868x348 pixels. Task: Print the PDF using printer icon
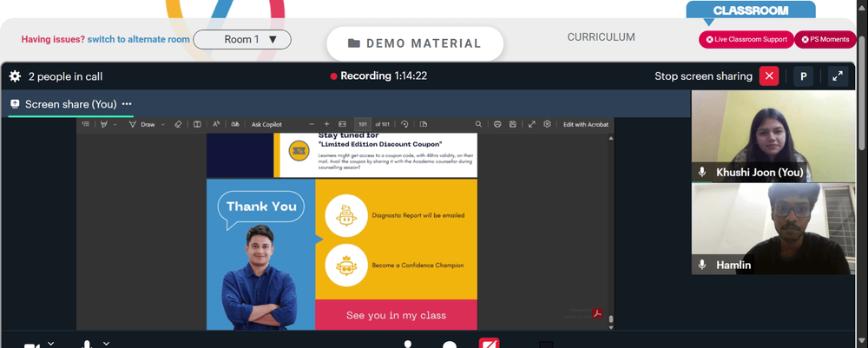[x=497, y=124]
